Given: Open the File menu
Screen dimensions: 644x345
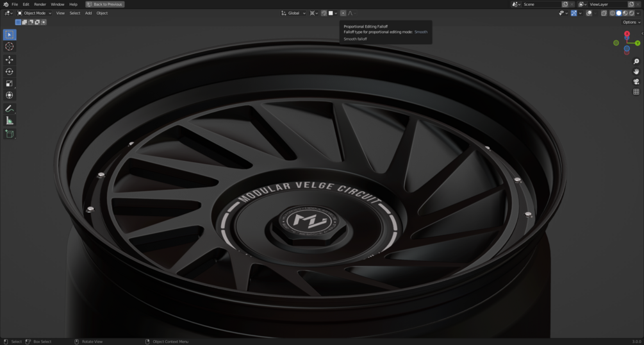Looking at the screenshot, I should pyautogui.click(x=15, y=4).
